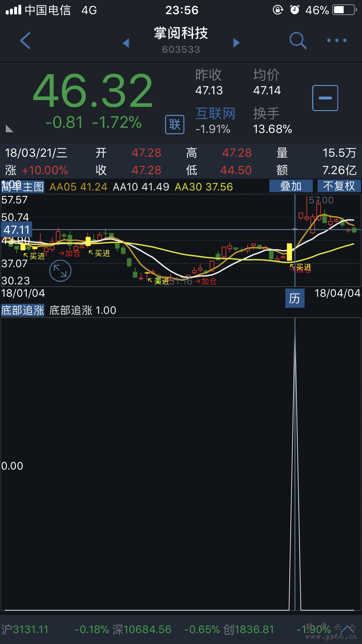Tap the sector change -1.91%
Viewport: 362px width, 644px height.
tap(213, 129)
